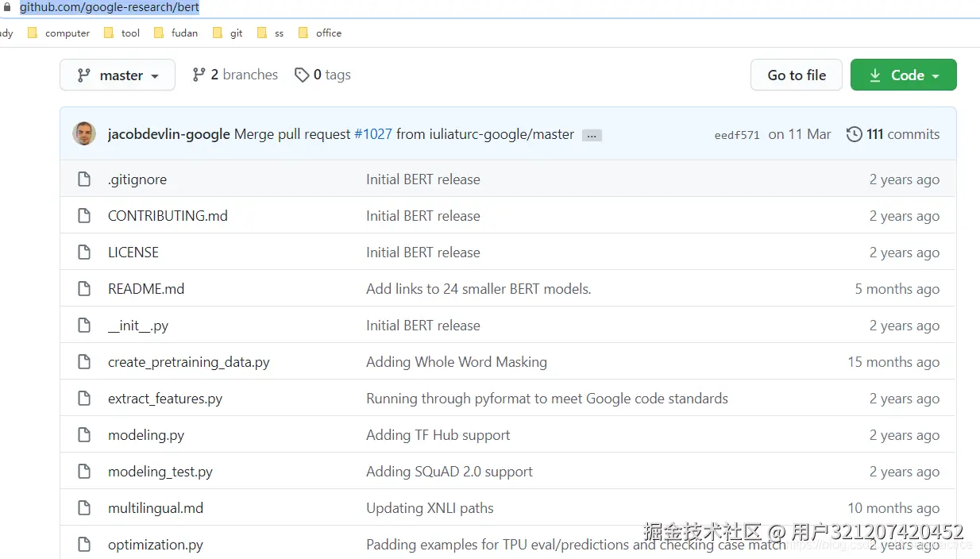Click the file icon next to LICENSE
Viewport: 980px width, 559px height.
point(84,253)
